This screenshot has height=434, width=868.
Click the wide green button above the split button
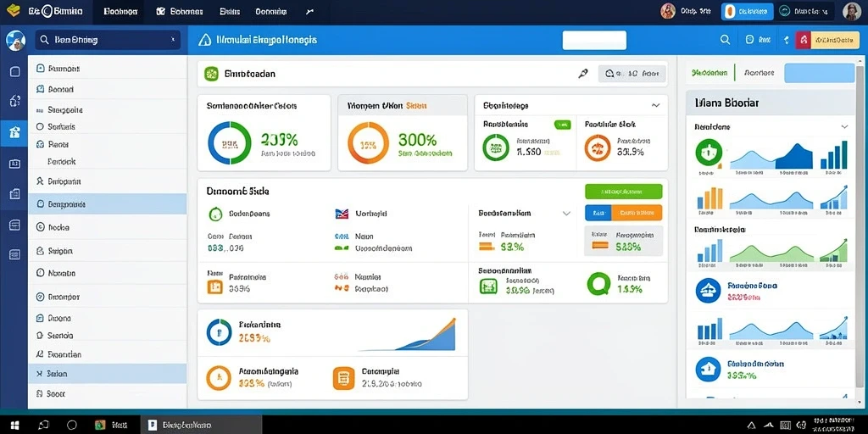(x=623, y=192)
